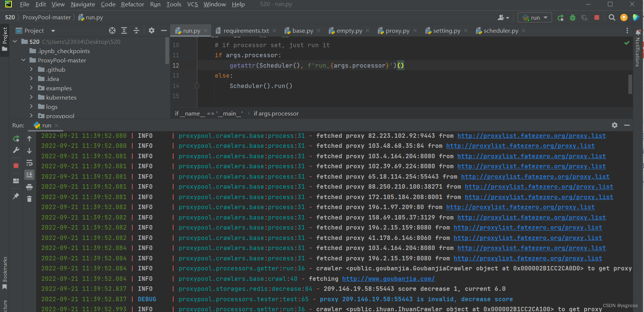Image resolution: width=644 pixels, height=312 pixels.
Task: Stop the process with the red square in the main toolbar
Action: pyautogui.click(x=597, y=17)
